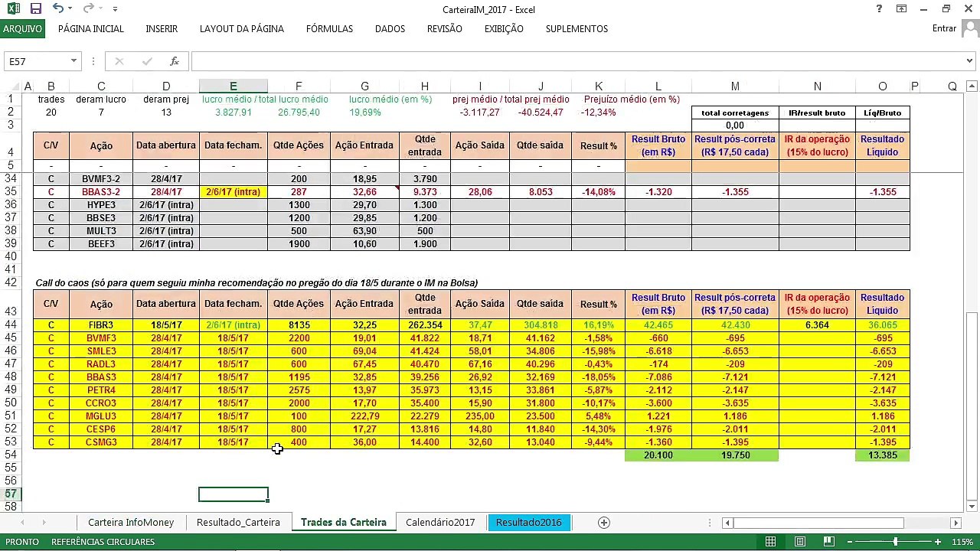Image resolution: width=980 pixels, height=551 pixels.
Task: Open Ribbon Display Options icon
Action: [902, 9]
